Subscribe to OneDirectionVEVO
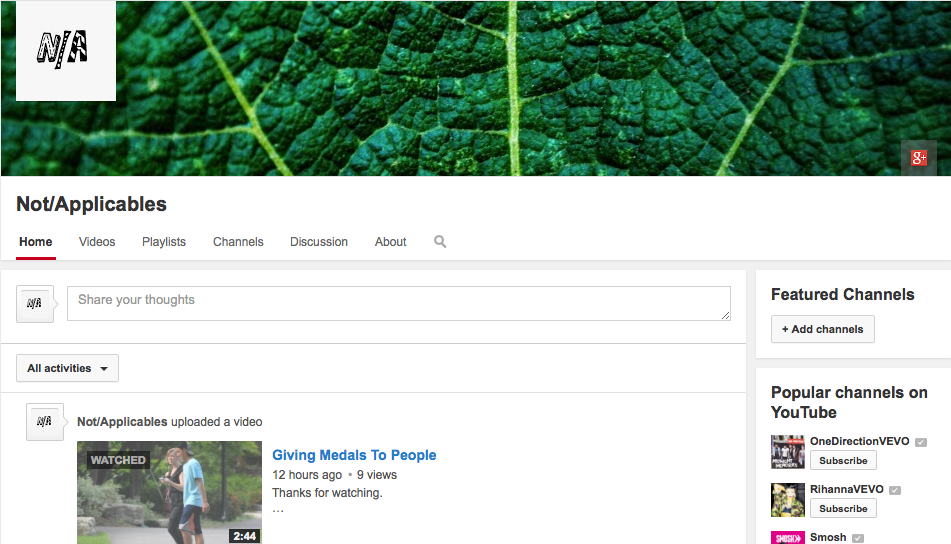The width and height of the screenshot is (951, 544). tap(843, 460)
